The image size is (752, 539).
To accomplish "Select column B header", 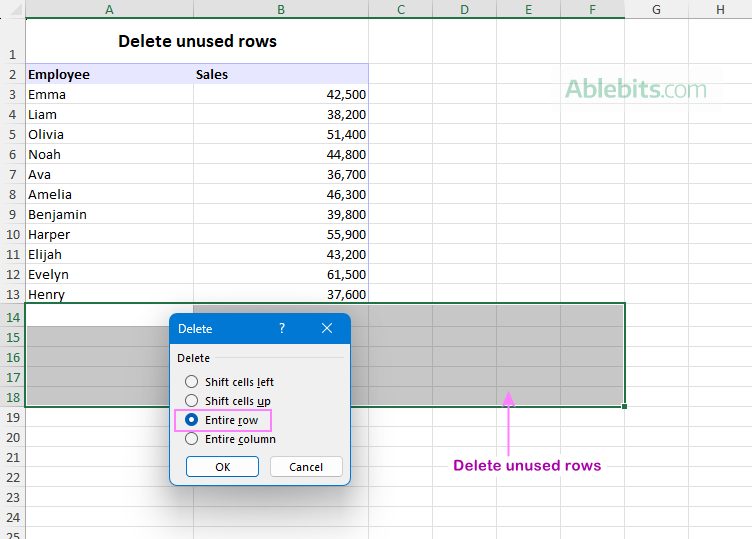I will pos(281,9).
